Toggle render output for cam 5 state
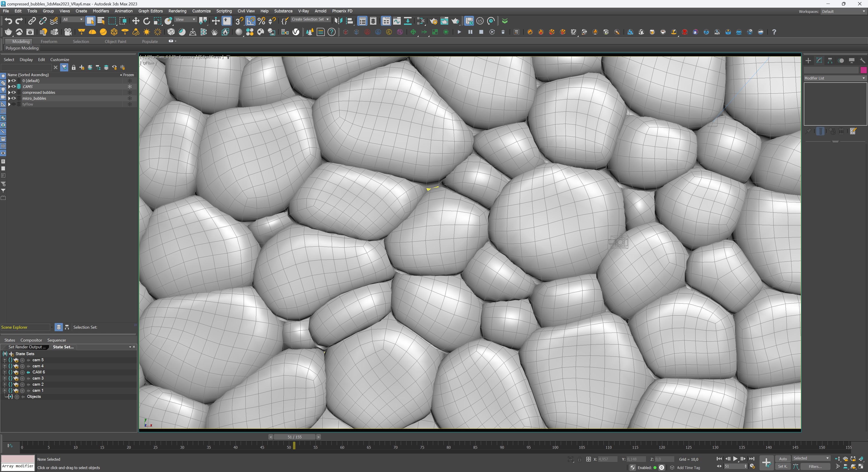The image size is (868, 472). (16, 360)
